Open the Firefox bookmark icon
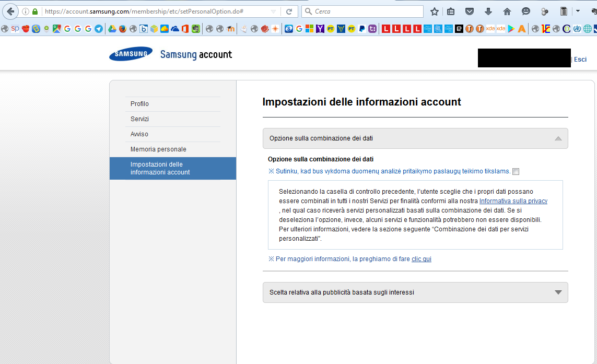The image size is (597, 364). click(123, 29)
